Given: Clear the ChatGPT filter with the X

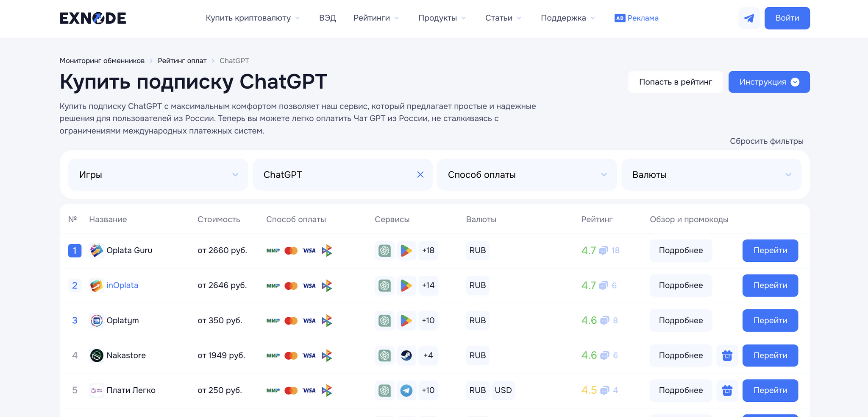Looking at the screenshot, I should tap(420, 175).
